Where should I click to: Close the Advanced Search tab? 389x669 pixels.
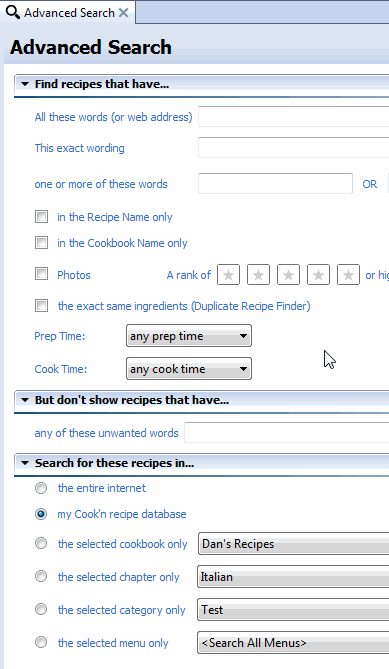coord(124,13)
